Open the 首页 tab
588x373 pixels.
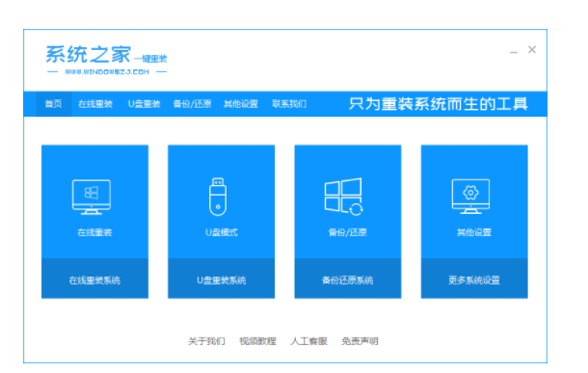[x=54, y=104]
